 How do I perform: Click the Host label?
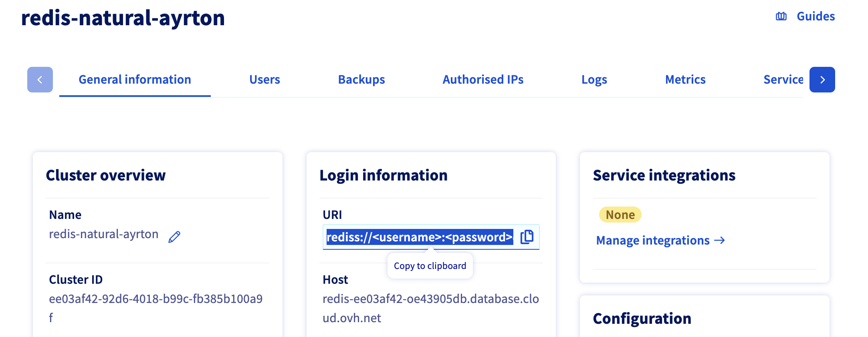coord(335,280)
